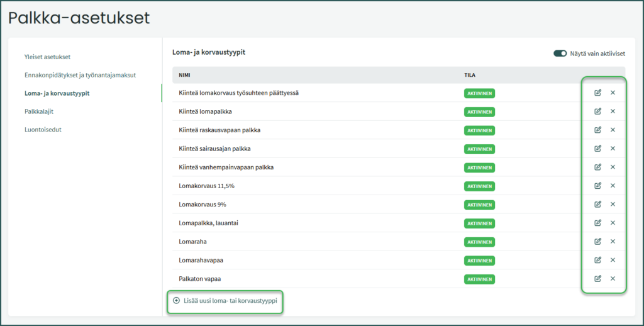
Task: Edit Kiinteä raskausvapaan palkka entry
Action: (597, 130)
